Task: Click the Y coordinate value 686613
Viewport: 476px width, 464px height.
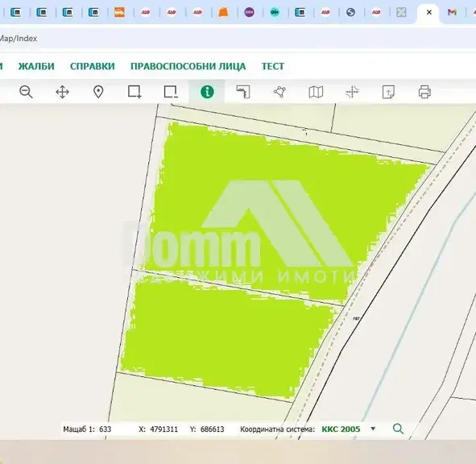Action: coord(212,429)
